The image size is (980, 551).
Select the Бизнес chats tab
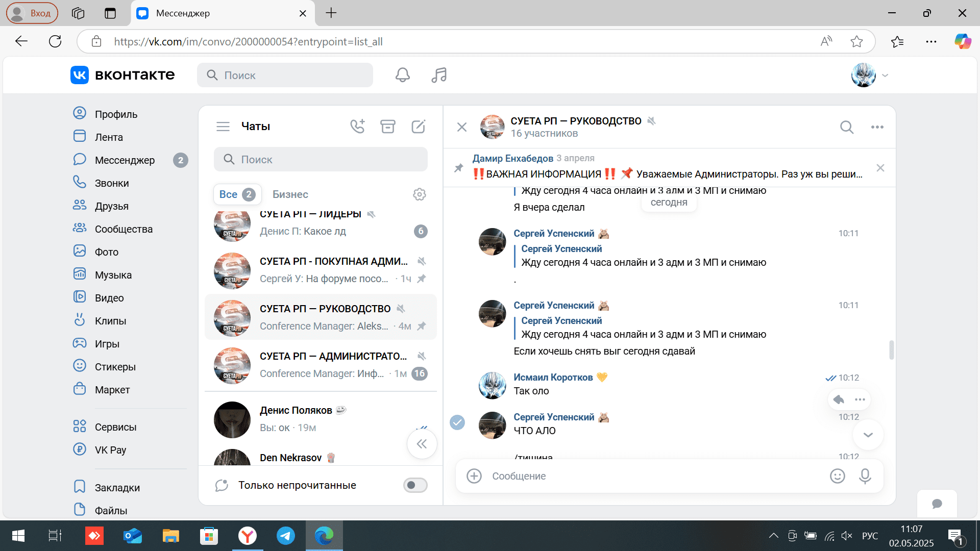point(290,194)
